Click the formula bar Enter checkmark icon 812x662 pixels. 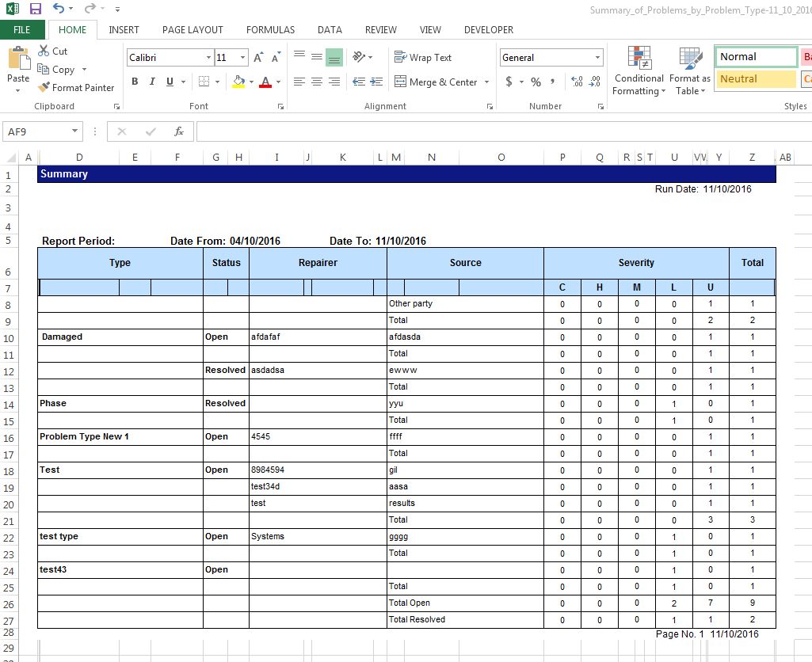[151, 131]
